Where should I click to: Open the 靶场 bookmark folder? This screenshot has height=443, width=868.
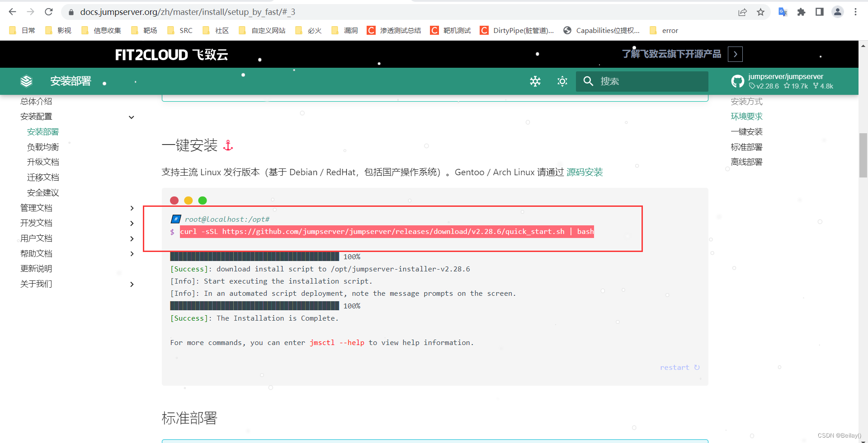tap(144, 30)
